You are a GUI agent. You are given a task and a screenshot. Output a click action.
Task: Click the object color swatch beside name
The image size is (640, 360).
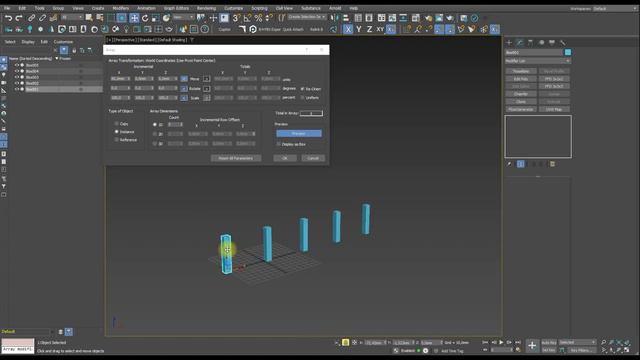(568, 53)
